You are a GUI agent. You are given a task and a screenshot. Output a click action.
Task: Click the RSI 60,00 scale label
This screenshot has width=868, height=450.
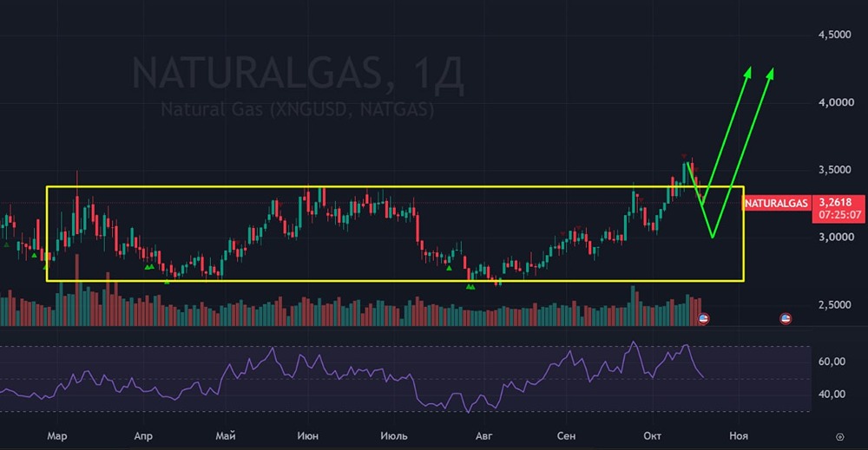(832, 362)
